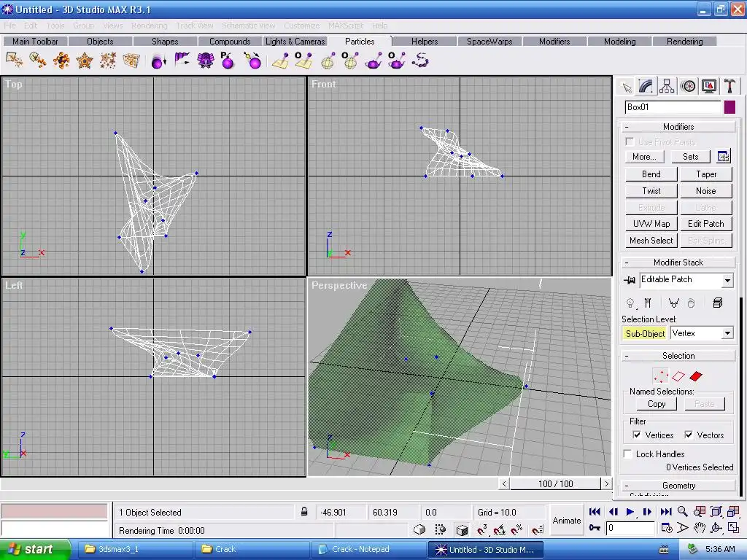Select Vertex selection level red dots icon
Viewport: 747px width, 560px height.
pos(661,376)
